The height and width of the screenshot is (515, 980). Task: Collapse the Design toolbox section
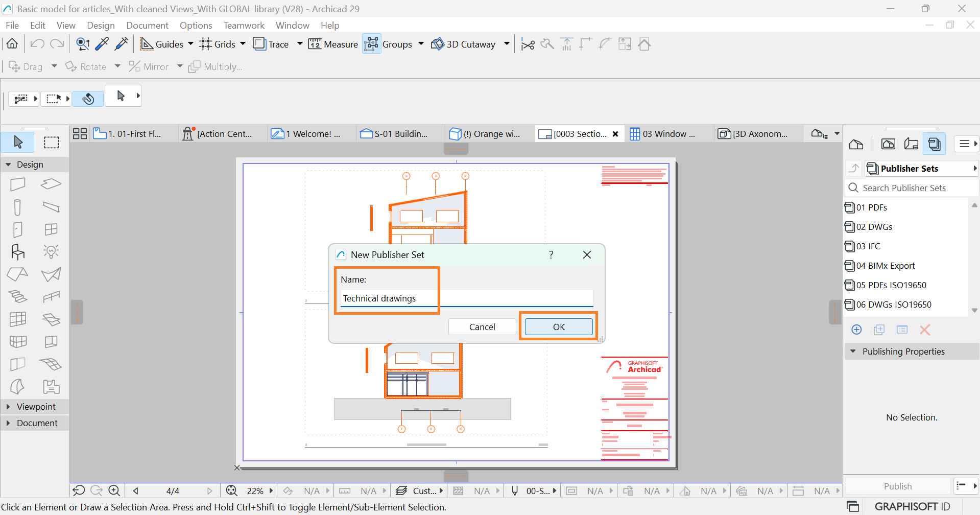click(8, 165)
